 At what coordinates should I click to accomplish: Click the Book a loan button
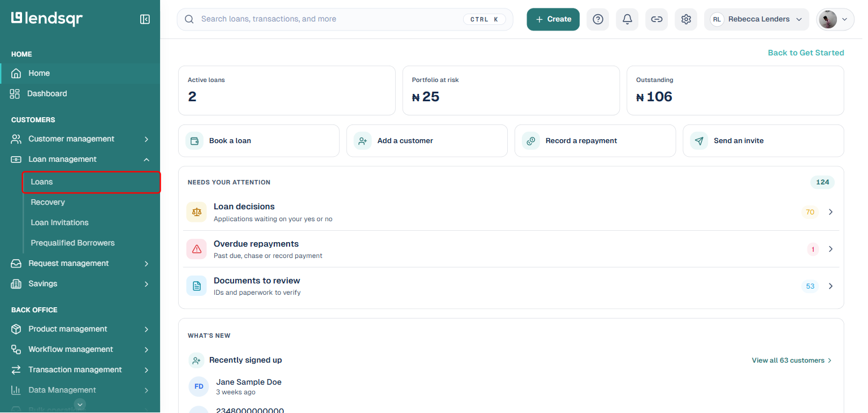coord(259,141)
